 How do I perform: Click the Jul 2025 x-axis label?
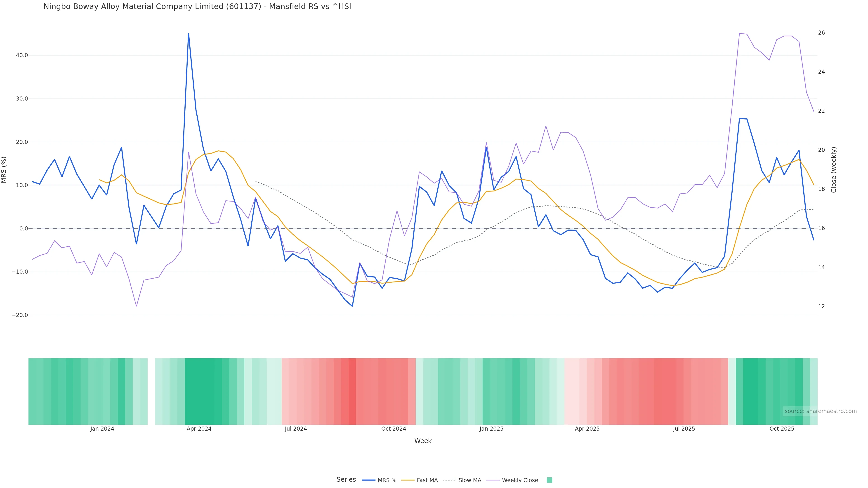point(684,429)
